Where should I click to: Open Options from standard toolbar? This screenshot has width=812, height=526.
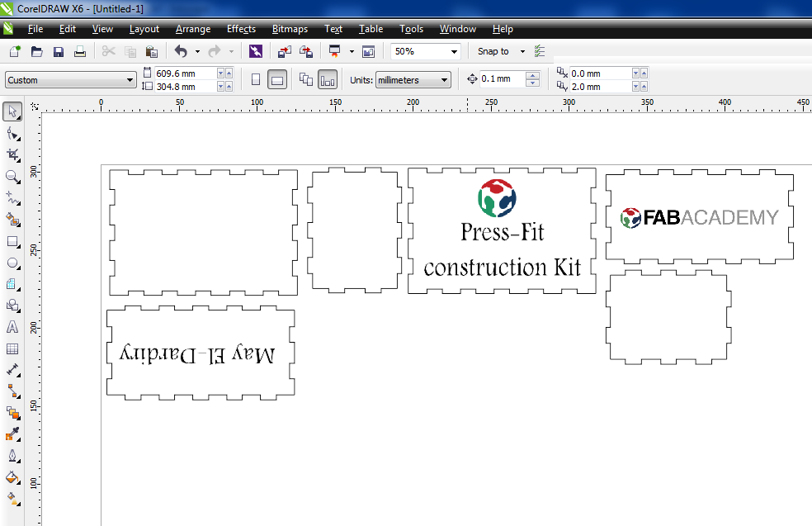click(540, 51)
